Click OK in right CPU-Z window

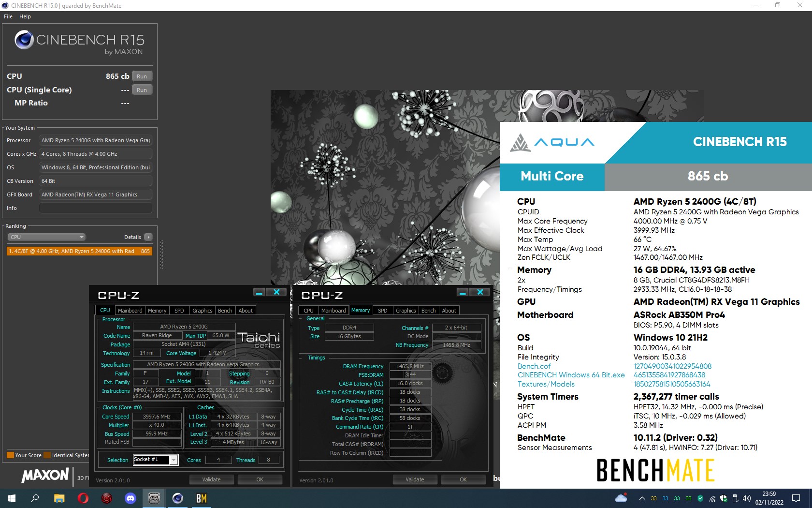click(463, 479)
